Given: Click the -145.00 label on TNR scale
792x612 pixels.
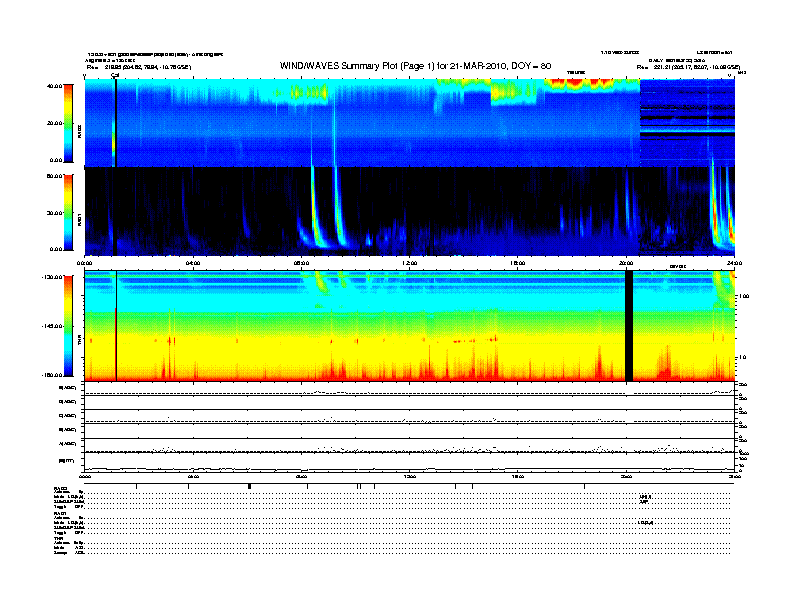Looking at the screenshot, I should tap(52, 326).
